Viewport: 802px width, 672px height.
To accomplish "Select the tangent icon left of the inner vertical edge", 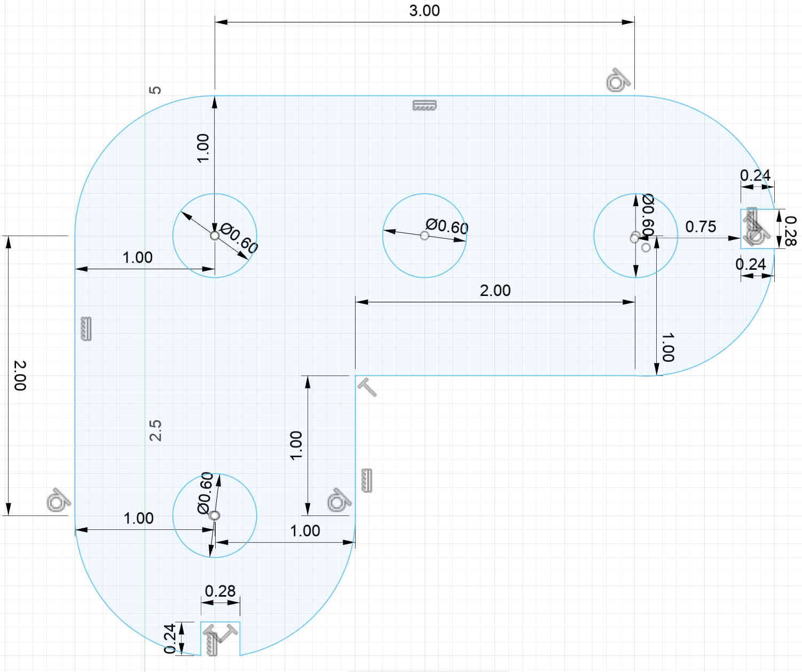I will click(x=339, y=500).
